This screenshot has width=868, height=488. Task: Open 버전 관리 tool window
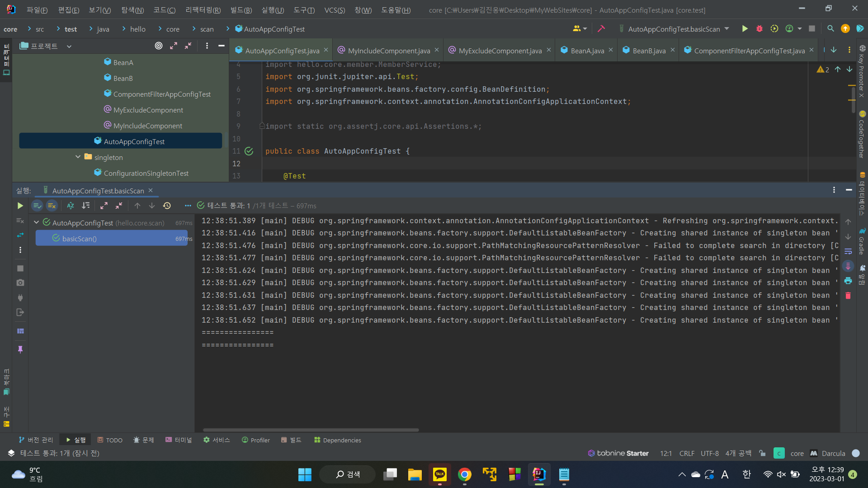(x=36, y=440)
